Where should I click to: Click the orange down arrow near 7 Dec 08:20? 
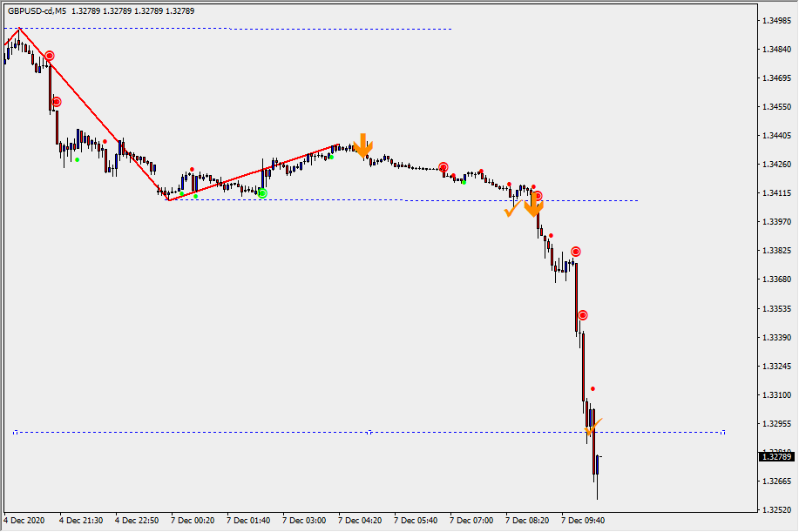point(534,206)
